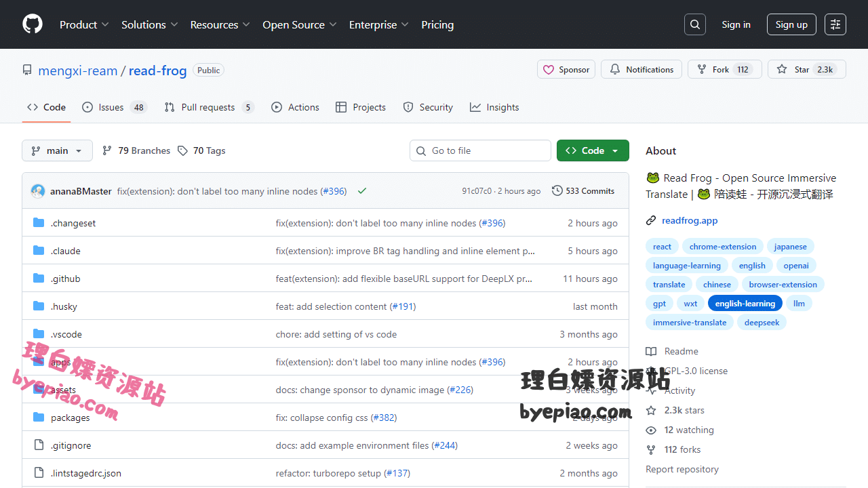Switch to the Issues tab
This screenshot has width=868, height=488.
tap(114, 107)
